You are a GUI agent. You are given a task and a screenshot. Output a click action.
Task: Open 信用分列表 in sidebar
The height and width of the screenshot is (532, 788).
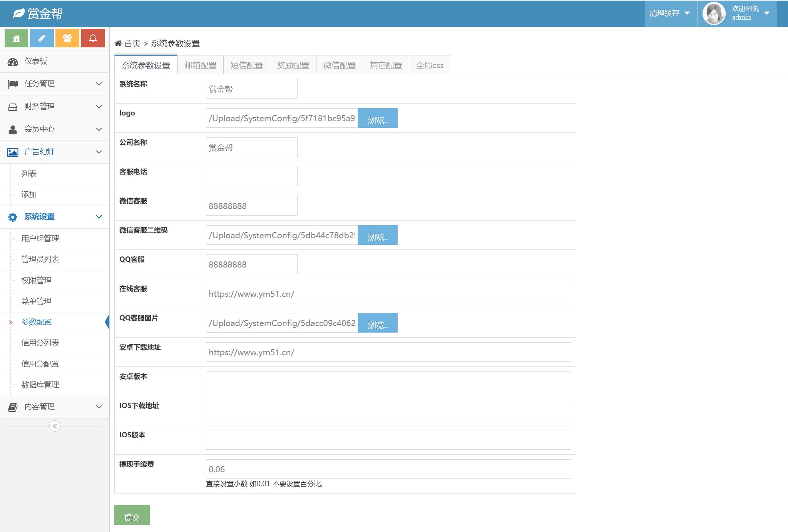pos(55,343)
